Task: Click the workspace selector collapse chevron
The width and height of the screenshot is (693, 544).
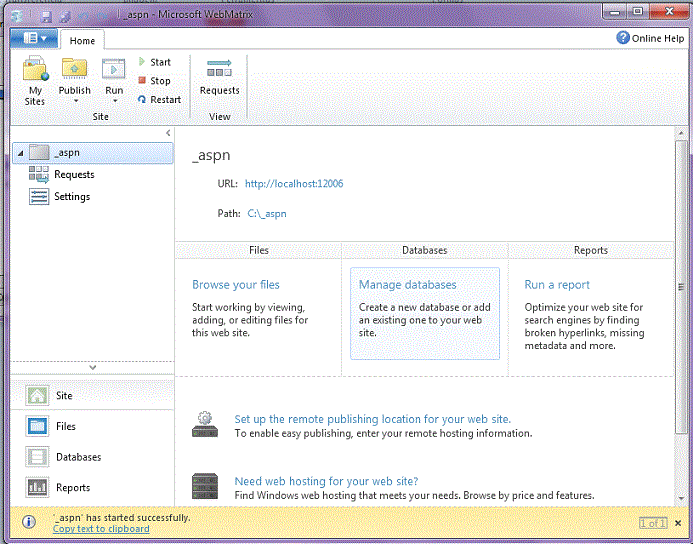Action: [93, 367]
